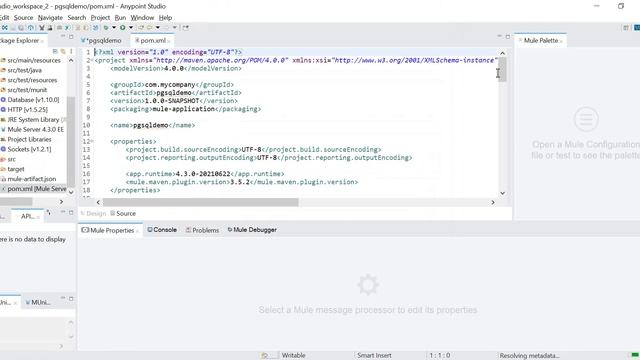Select pom.xml in Package Explorer
640x360 pixels.
[x=33, y=189]
